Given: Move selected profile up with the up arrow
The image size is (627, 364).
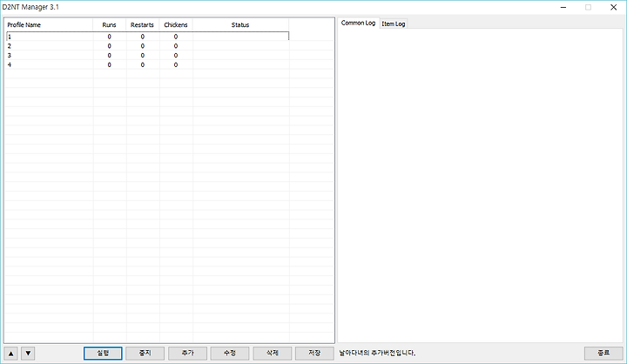Looking at the screenshot, I should (x=11, y=354).
